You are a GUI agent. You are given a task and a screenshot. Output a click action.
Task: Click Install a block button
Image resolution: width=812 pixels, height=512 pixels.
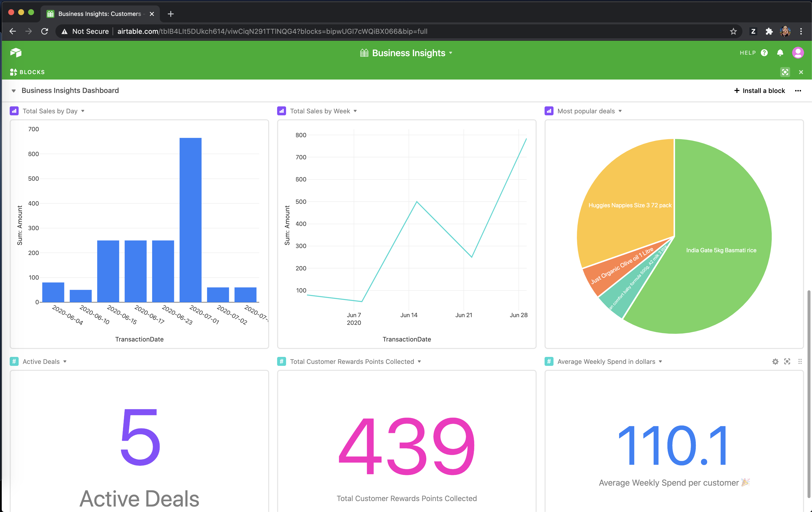(x=759, y=91)
